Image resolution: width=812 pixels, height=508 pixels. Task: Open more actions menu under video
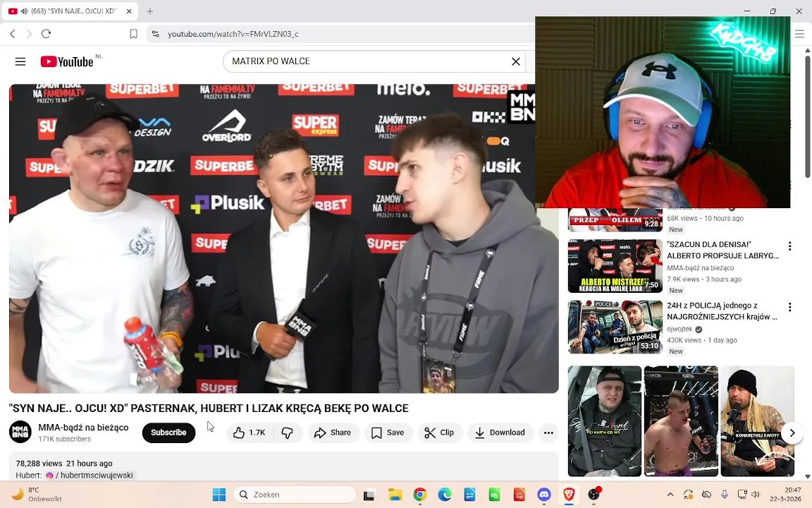548,433
